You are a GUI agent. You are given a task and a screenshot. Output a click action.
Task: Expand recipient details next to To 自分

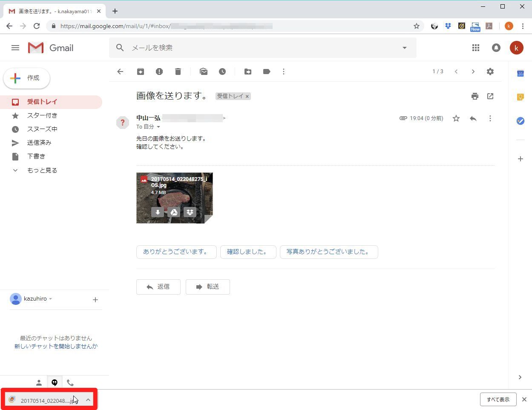[x=158, y=127]
